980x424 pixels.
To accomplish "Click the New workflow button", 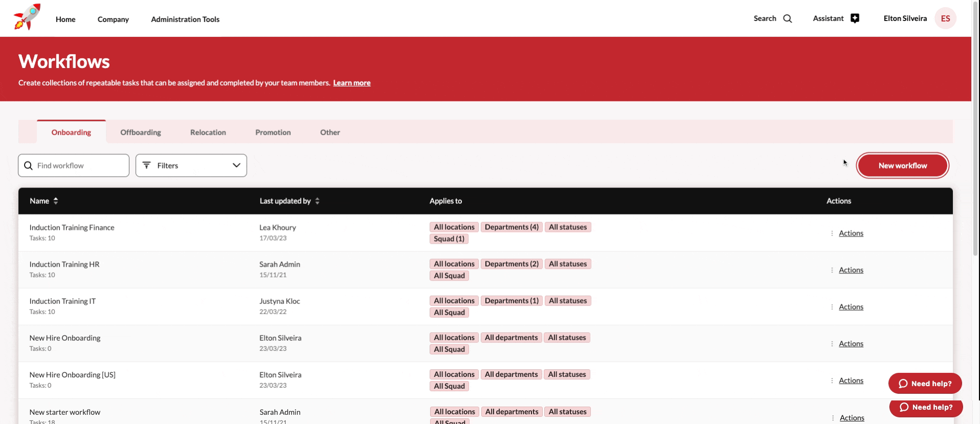I will click(x=902, y=165).
